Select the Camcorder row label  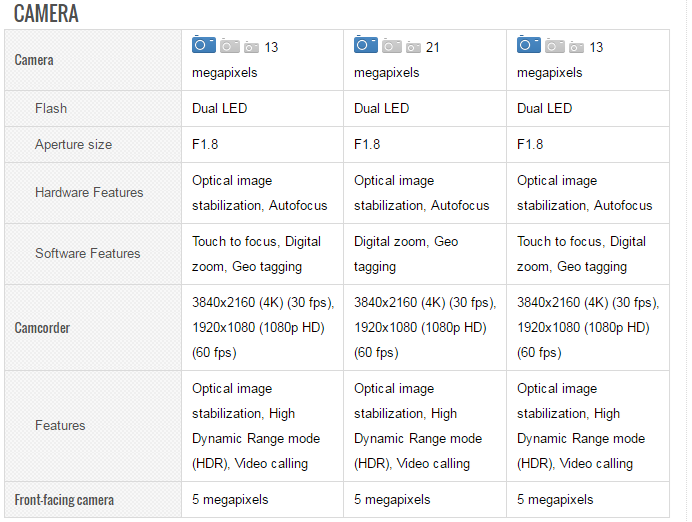42,328
